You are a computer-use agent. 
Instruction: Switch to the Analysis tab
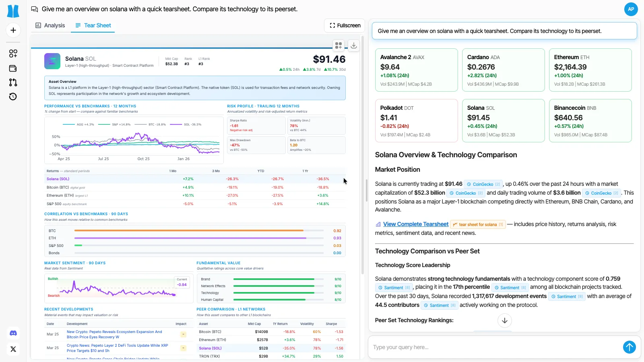[x=50, y=25]
